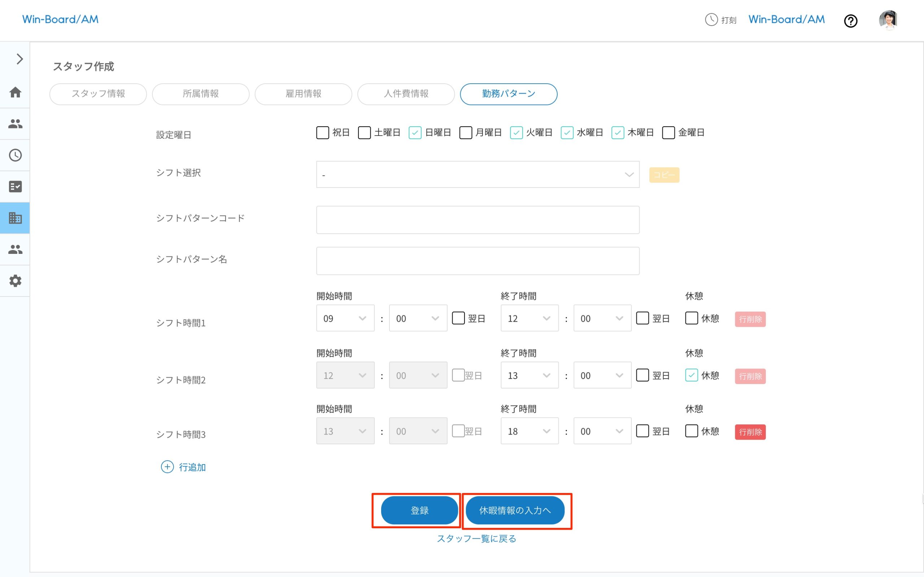Select the building icon in sidebar
Screen dimensions: 924x577
tap(15, 218)
